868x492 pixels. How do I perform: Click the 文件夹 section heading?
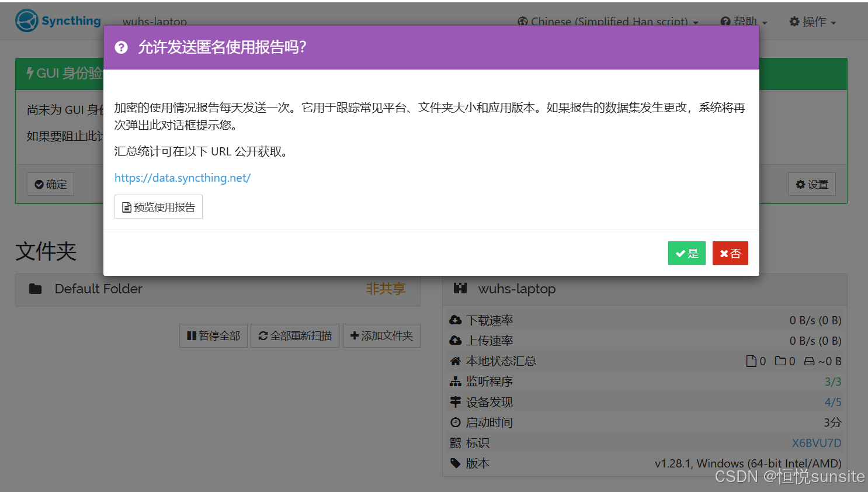point(46,251)
